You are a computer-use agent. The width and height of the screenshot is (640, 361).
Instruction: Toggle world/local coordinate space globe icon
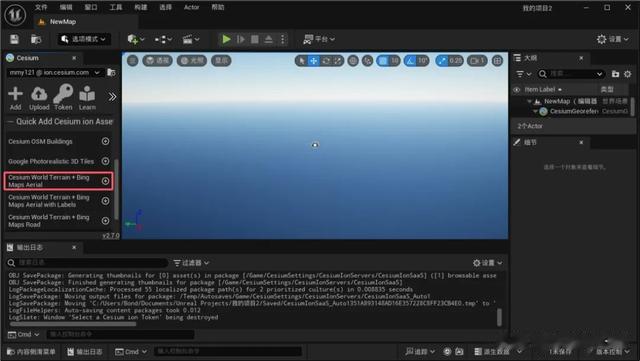click(x=353, y=61)
